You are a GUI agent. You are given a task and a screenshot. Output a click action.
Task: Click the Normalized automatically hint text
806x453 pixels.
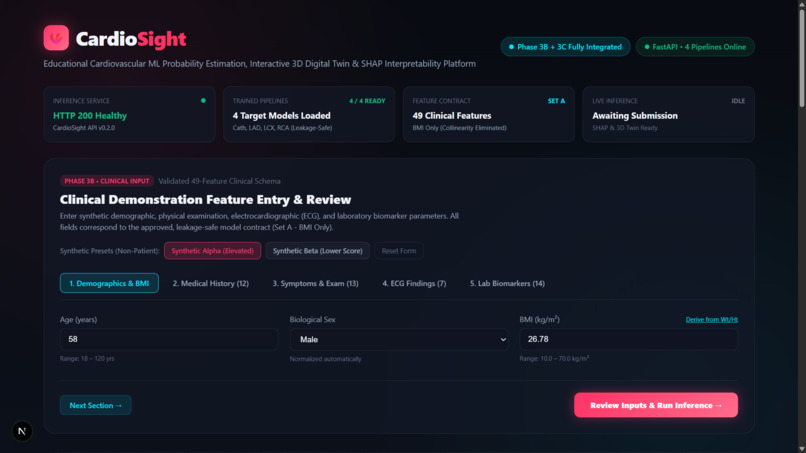(x=325, y=359)
